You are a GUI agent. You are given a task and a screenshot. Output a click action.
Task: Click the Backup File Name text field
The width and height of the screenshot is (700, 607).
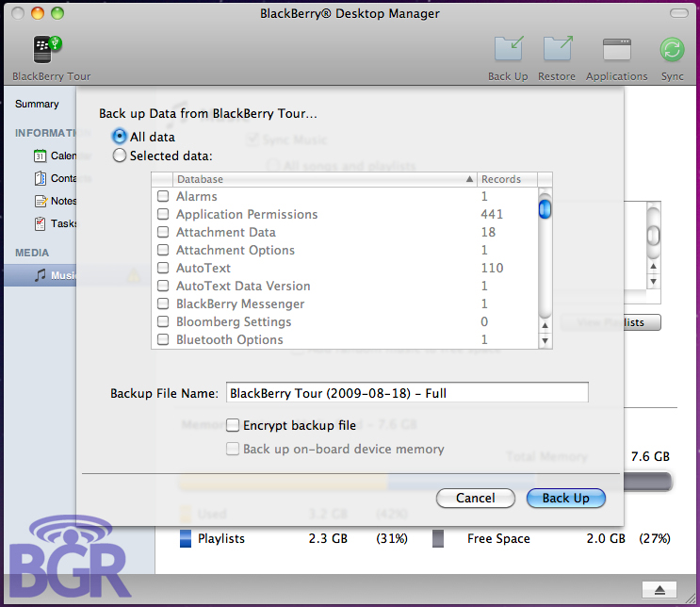point(407,393)
